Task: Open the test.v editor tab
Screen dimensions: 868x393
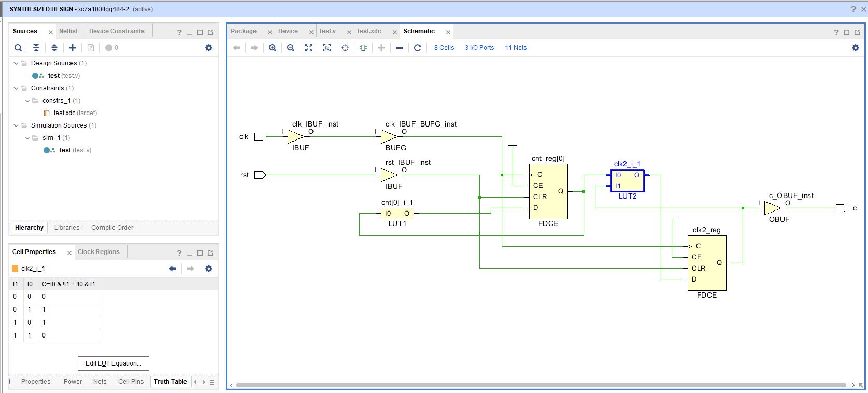Action: [328, 31]
